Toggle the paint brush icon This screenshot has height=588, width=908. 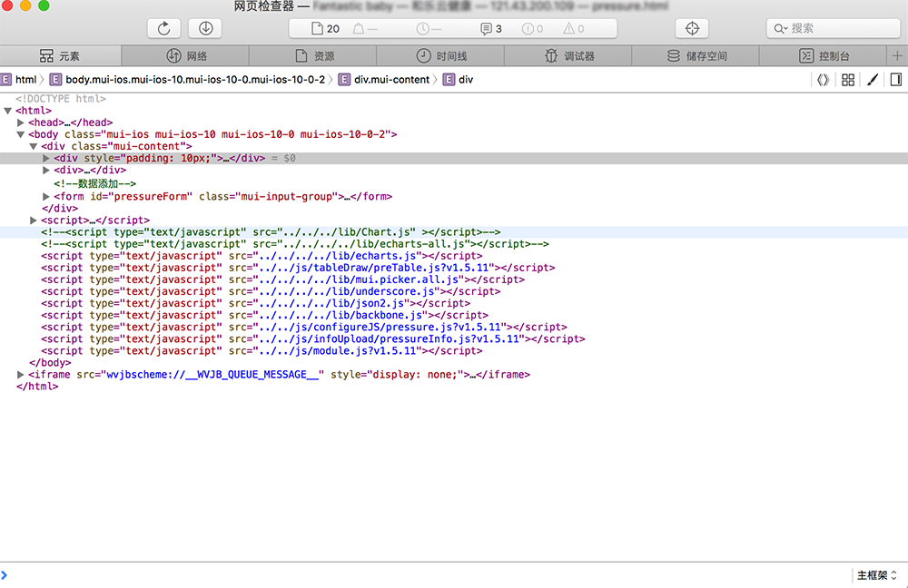point(873,80)
